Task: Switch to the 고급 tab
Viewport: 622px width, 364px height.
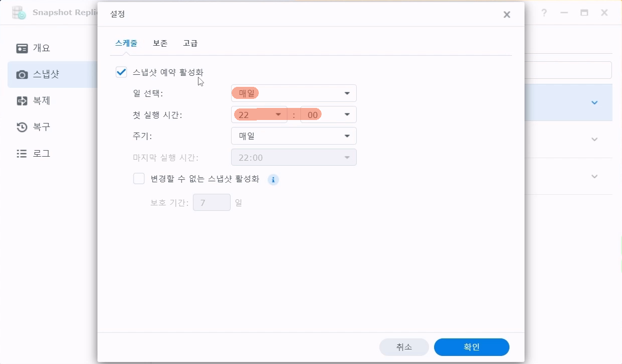Action: [190, 43]
